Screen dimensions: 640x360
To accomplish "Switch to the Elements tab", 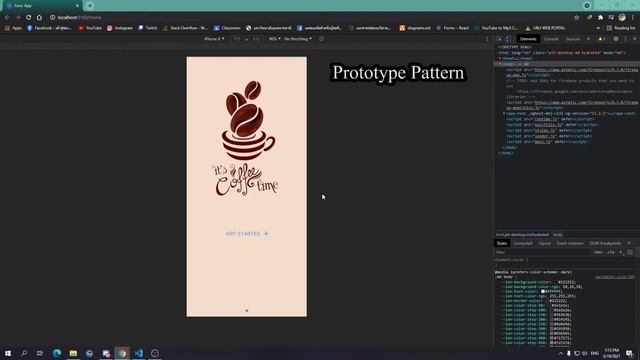I will click(528, 39).
